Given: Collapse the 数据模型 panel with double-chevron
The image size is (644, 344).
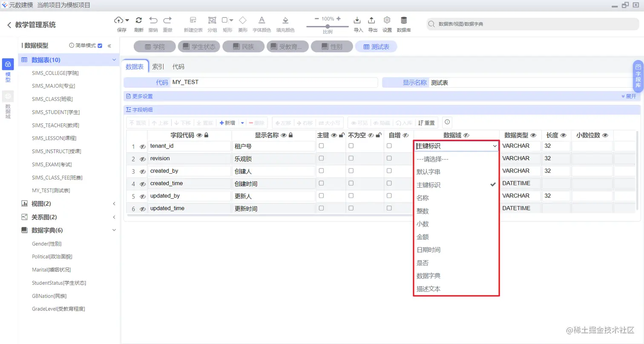Looking at the screenshot, I should (x=109, y=46).
